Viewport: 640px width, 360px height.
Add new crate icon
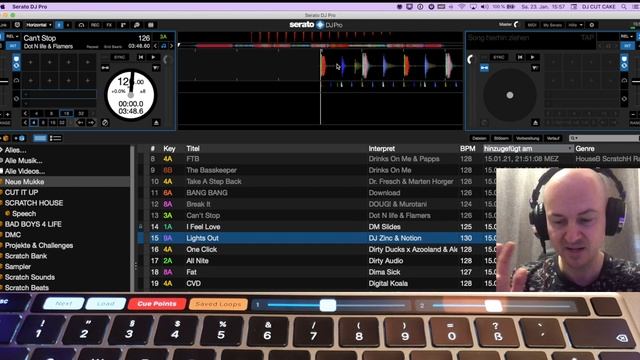(5, 138)
